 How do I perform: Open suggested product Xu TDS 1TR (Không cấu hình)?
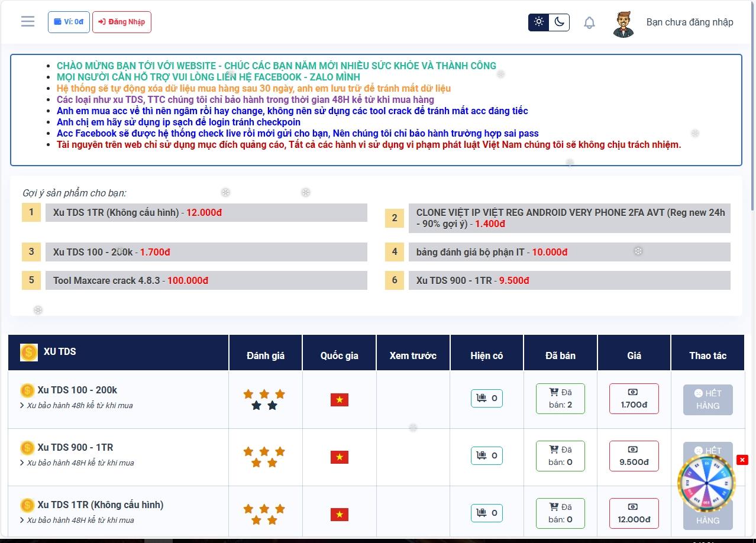[206, 212]
